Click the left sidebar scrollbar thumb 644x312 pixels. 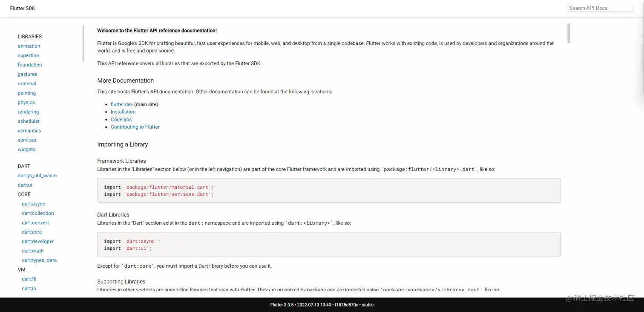coord(83,44)
